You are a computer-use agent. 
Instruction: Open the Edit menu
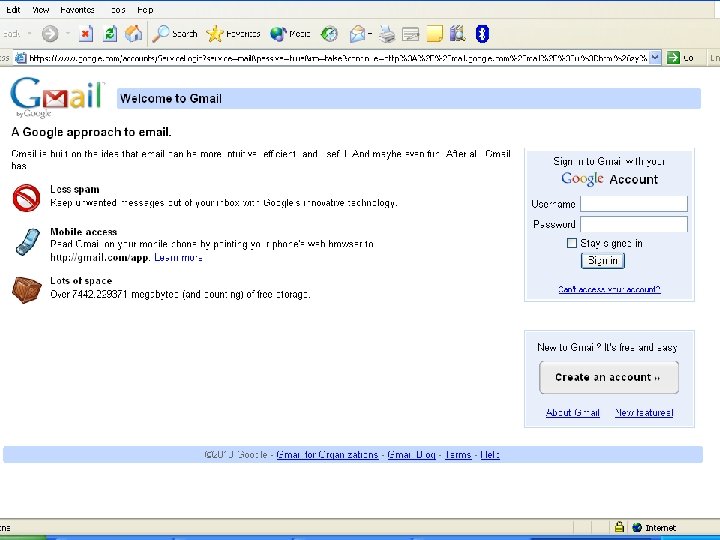pyautogui.click(x=13, y=10)
